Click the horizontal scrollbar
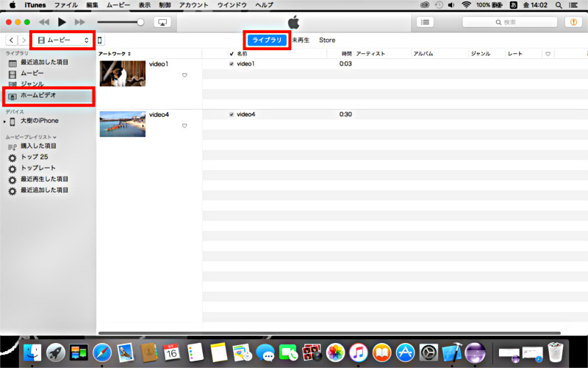This screenshot has width=588, height=368. [x=329, y=333]
